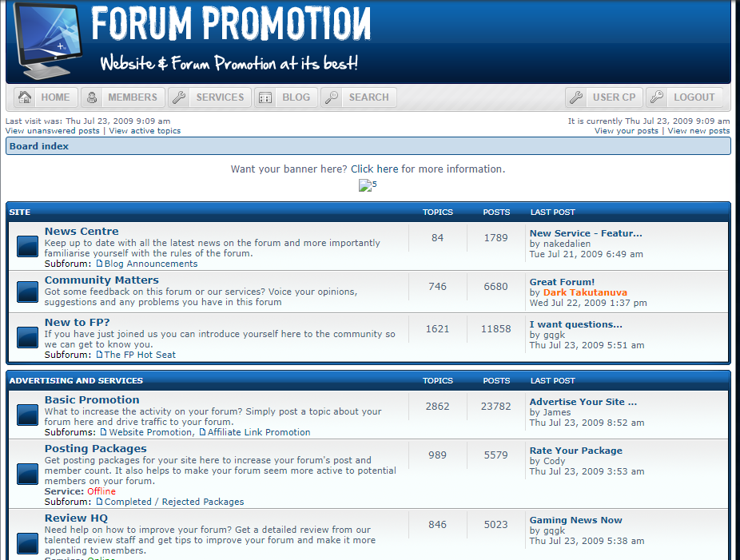Open the Community Matters forum

pos(101,280)
